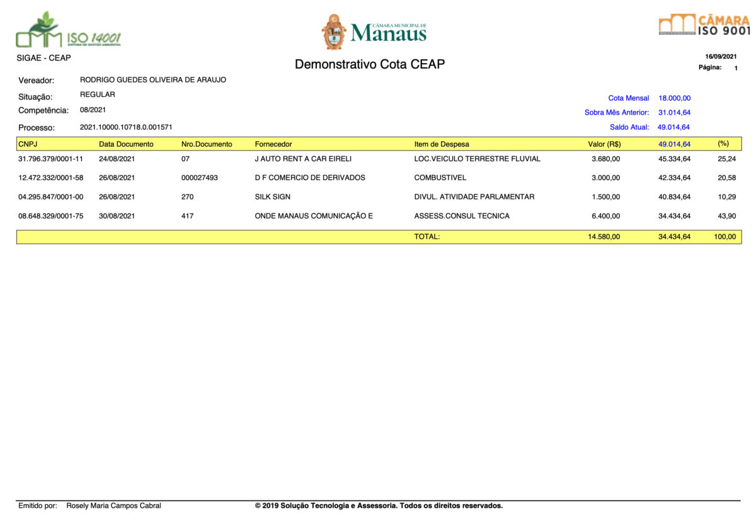Click supplier 'J AUTO RENT A CAR EIRELI'

[303, 159]
